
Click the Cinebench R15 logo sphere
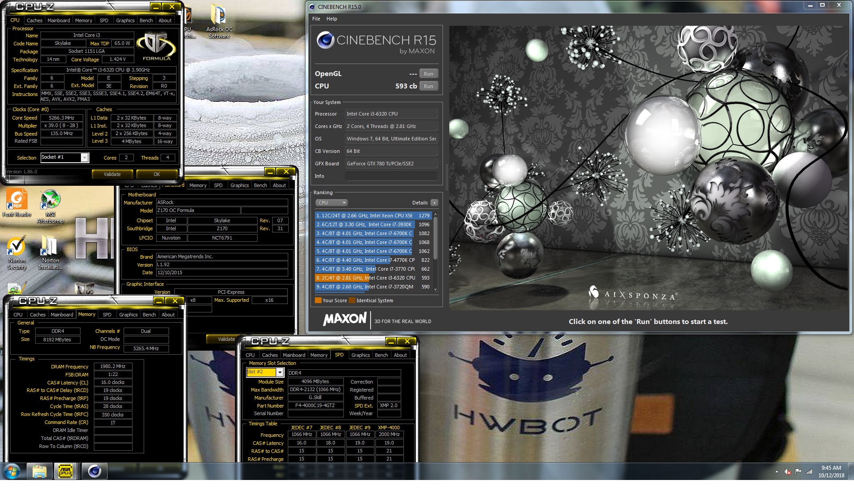tap(326, 40)
